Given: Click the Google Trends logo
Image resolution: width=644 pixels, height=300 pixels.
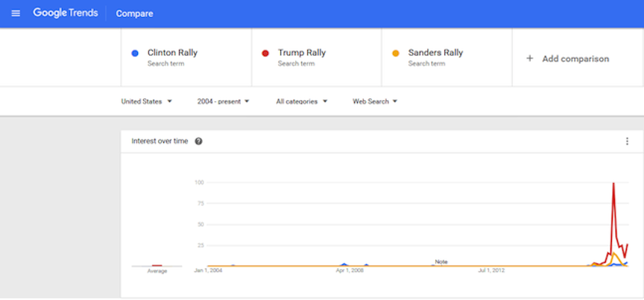Looking at the screenshot, I should click(x=66, y=13).
